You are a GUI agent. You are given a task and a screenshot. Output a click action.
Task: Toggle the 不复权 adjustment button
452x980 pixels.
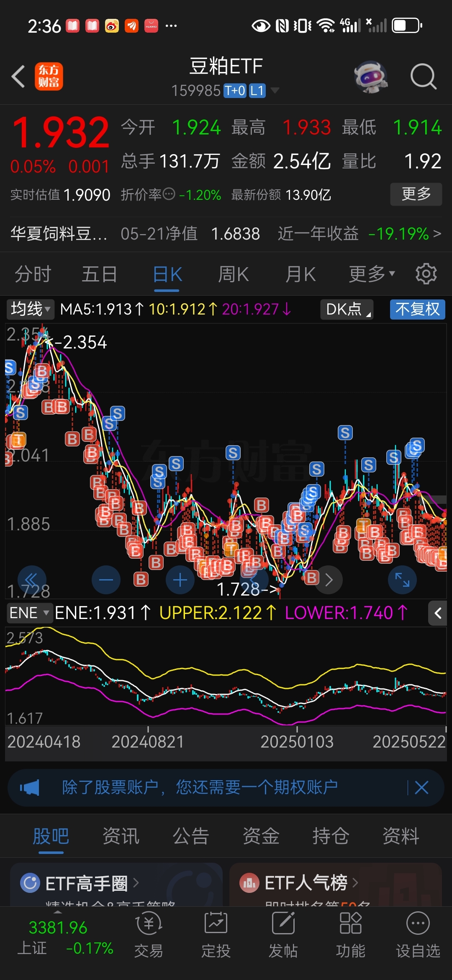coord(418,309)
